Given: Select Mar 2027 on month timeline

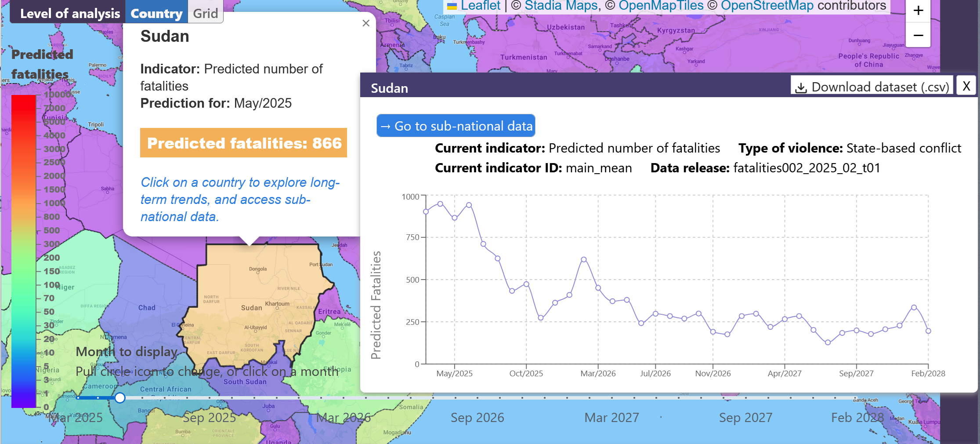Looking at the screenshot, I should coord(611,417).
